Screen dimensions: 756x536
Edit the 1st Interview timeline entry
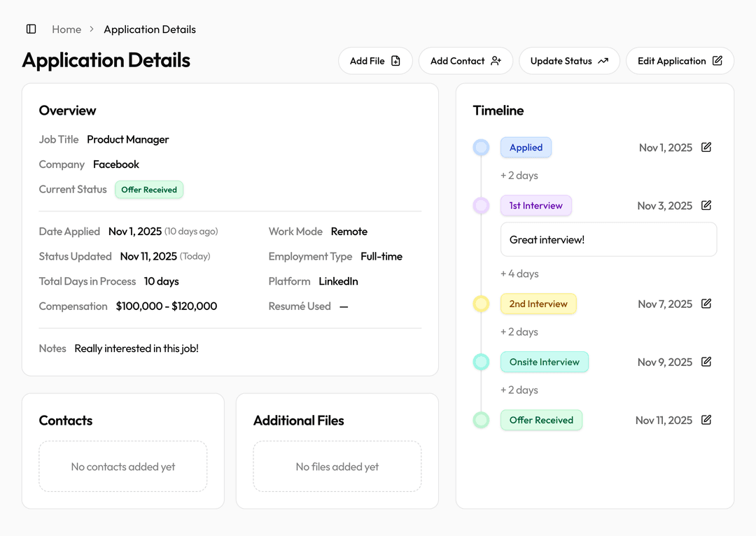click(706, 205)
